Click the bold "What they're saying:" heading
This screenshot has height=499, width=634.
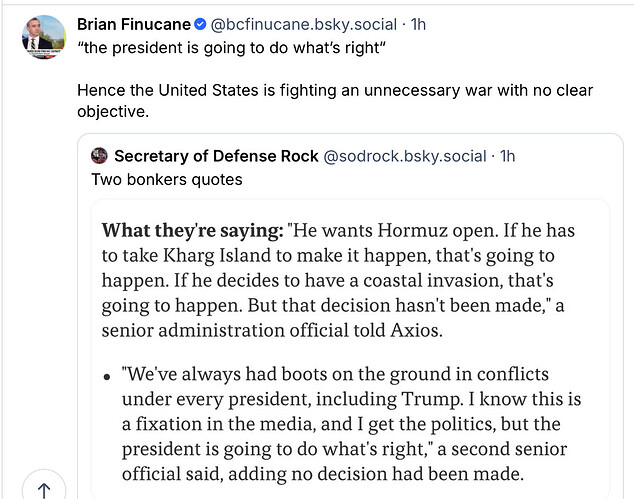click(192, 230)
